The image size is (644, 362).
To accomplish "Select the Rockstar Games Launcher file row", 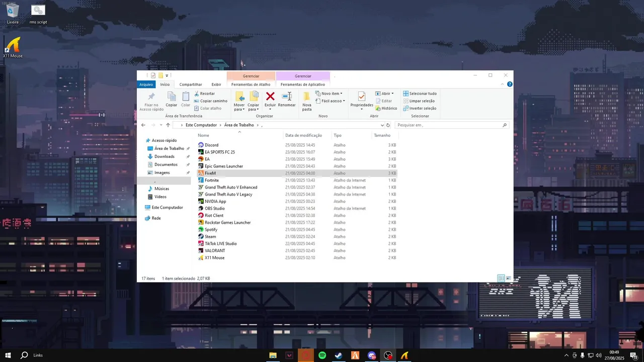I will (x=297, y=223).
